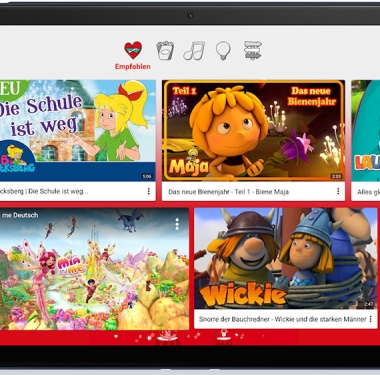Click title 'Die Schule ist weg...'
The image size is (380, 375).
pos(58,191)
